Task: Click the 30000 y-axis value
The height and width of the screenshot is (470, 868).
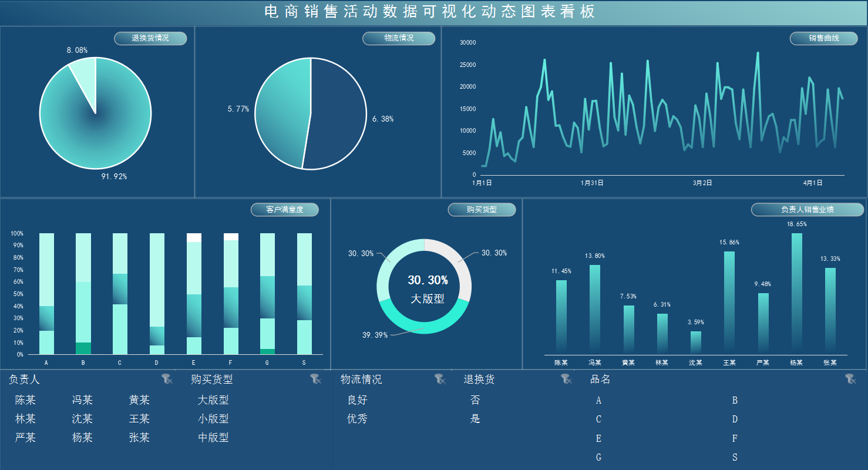Action: [x=468, y=43]
